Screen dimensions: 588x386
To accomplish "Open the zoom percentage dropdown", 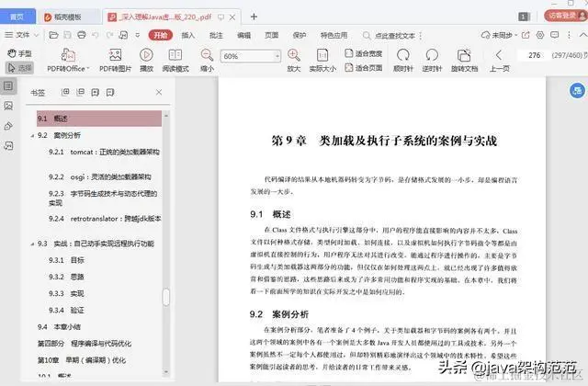I will click(x=277, y=56).
